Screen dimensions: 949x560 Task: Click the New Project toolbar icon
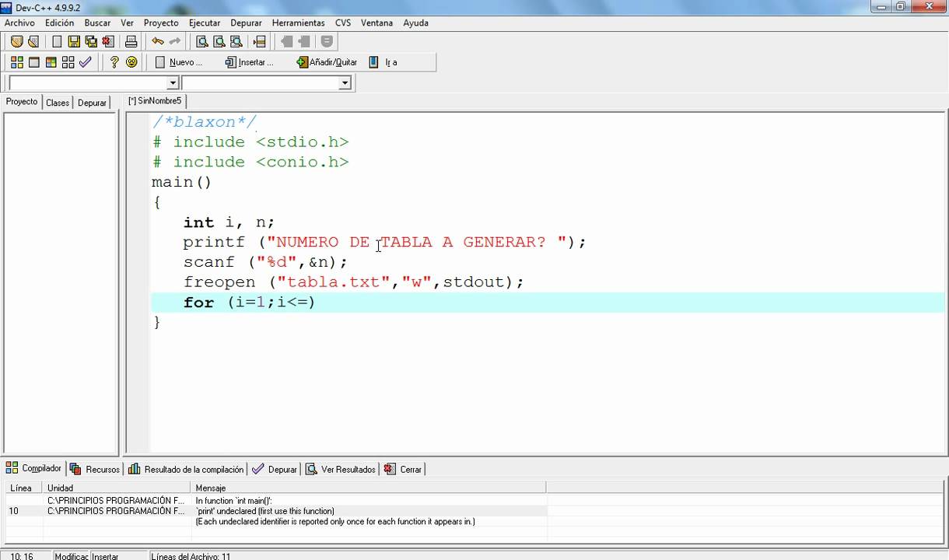[x=16, y=41]
